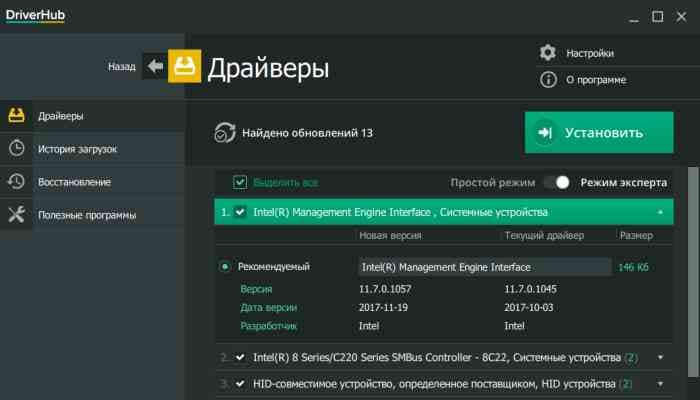This screenshot has height=400, width=700.
Task: Click the Дата версии row label
Action: point(268,307)
